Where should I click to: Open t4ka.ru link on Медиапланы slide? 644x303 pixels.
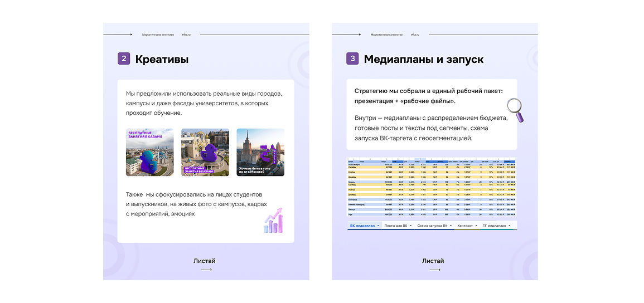point(415,35)
